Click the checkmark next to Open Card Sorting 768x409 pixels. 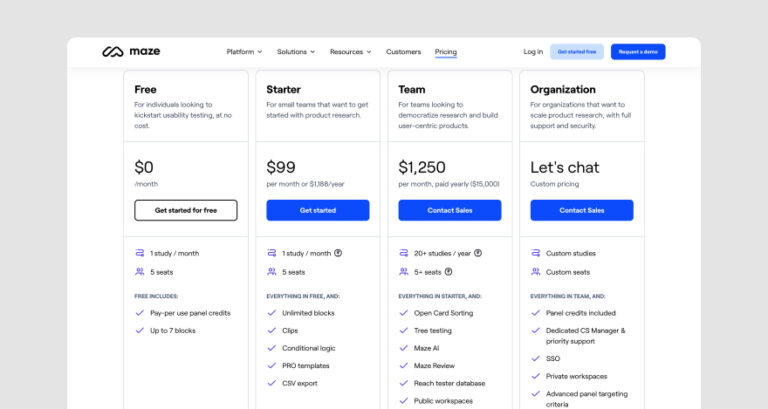coord(404,313)
